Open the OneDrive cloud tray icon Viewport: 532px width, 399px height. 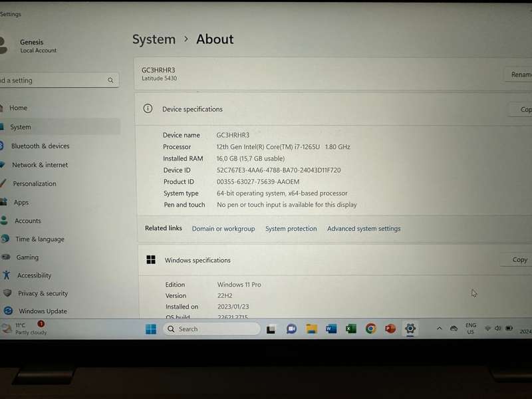[x=454, y=329]
